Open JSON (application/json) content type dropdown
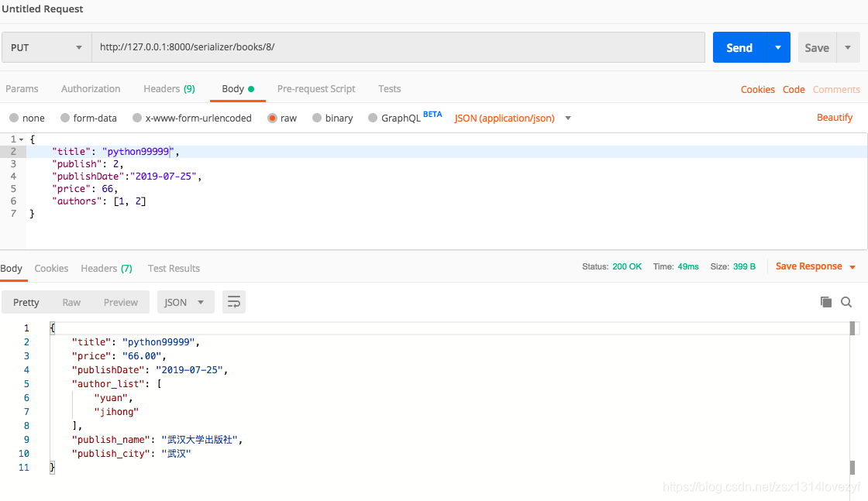868x501 pixels. click(x=512, y=118)
